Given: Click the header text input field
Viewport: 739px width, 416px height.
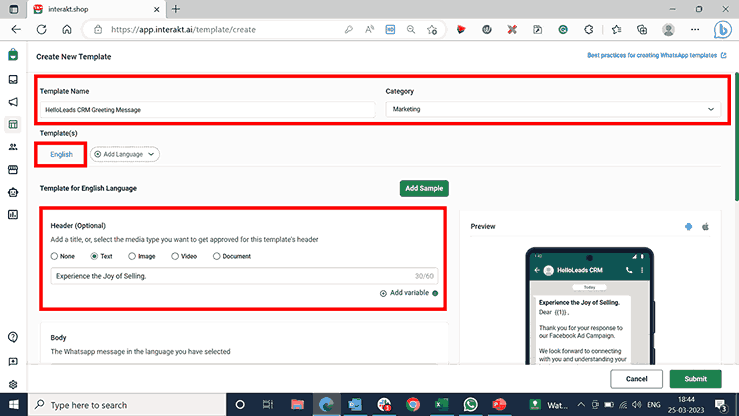Looking at the screenshot, I should (244, 276).
